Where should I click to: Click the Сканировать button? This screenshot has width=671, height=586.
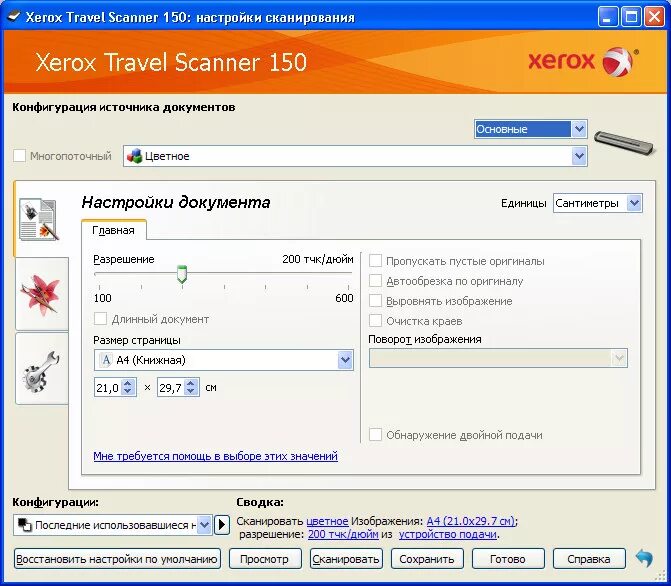[346, 559]
